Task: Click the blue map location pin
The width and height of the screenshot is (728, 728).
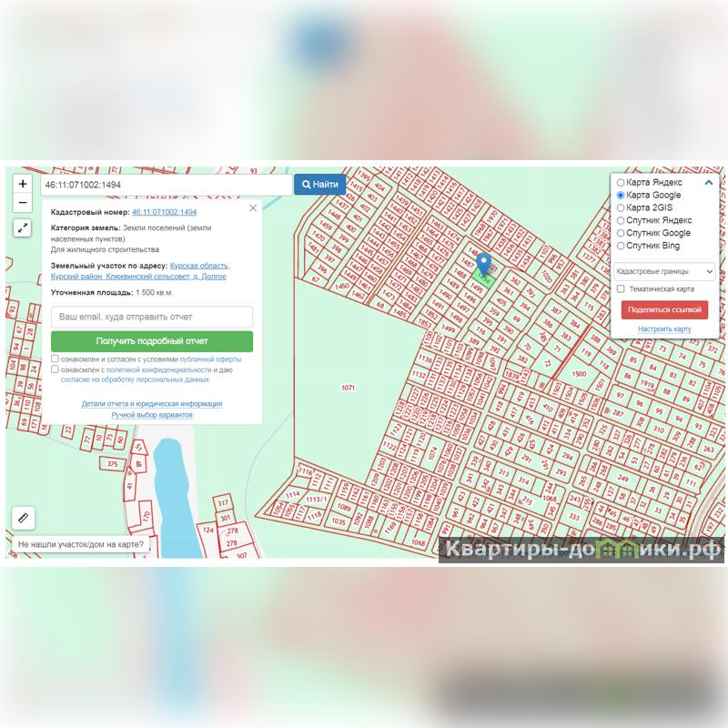Action: (x=484, y=265)
